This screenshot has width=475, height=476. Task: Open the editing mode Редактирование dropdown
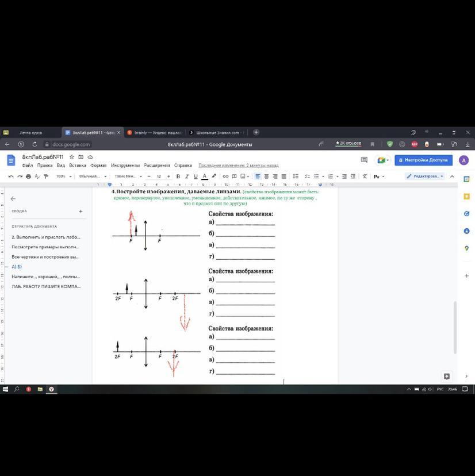(x=425, y=176)
